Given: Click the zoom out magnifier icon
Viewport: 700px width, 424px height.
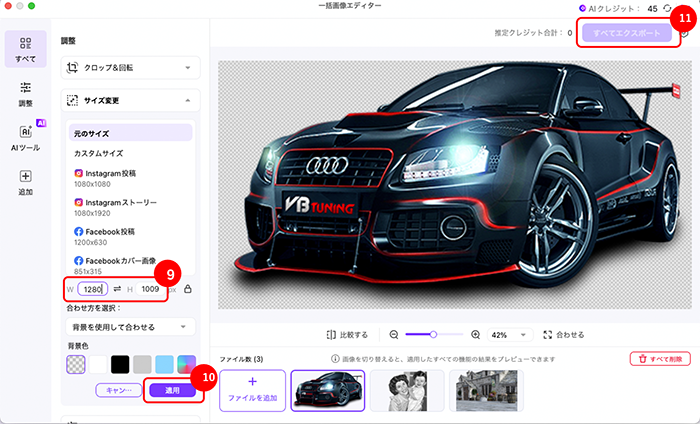Looking at the screenshot, I should click(x=394, y=335).
